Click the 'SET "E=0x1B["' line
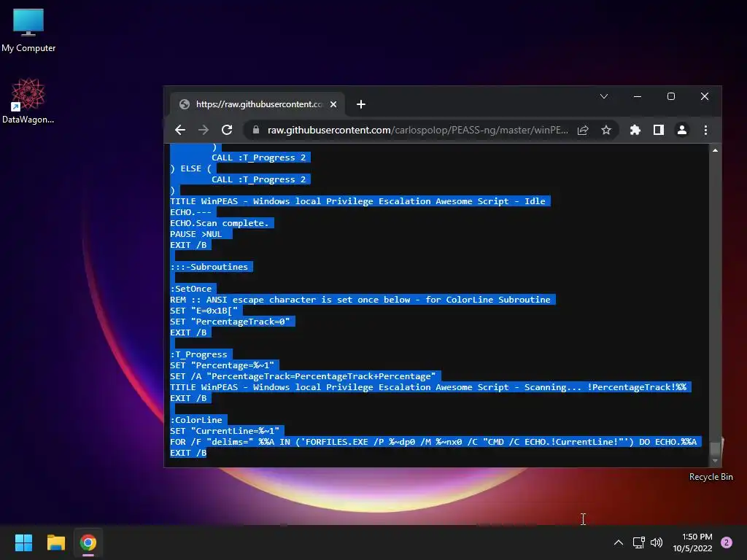The width and height of the screenshot is (747, 560). click(x=204, y=311)
